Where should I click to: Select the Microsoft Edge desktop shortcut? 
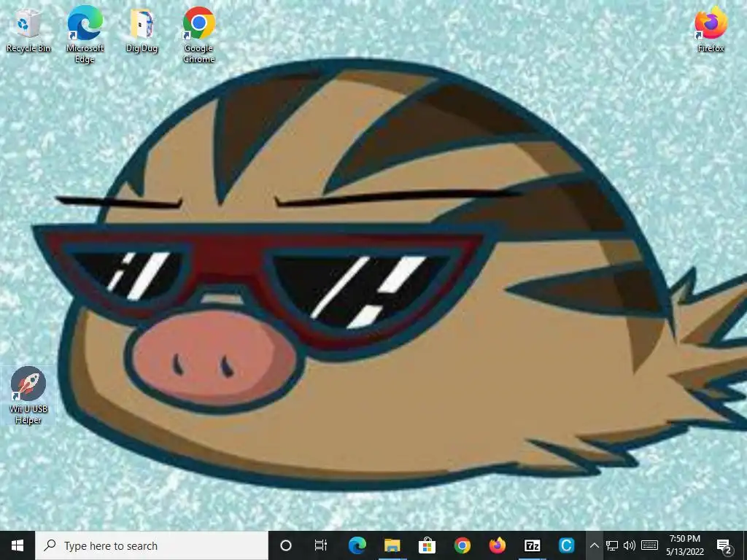pos(85,34)
